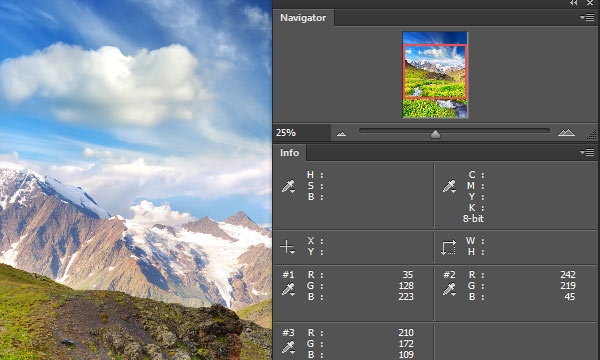Open the Navigator panel flyout menu
This screenshot has height=360, width=600.
tap(587, 18)
